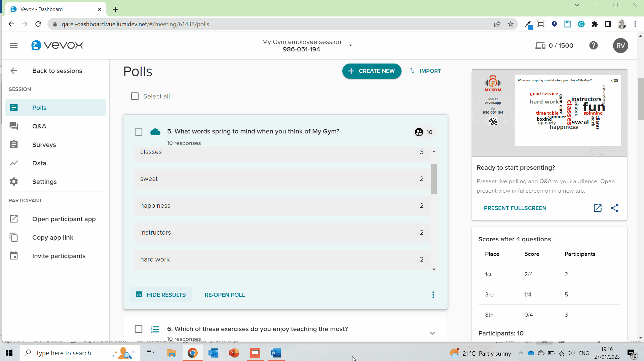644x361 pixels.
Task: Click the RV profile avatar
Action: pyautogui.click(x=620, y=45)
